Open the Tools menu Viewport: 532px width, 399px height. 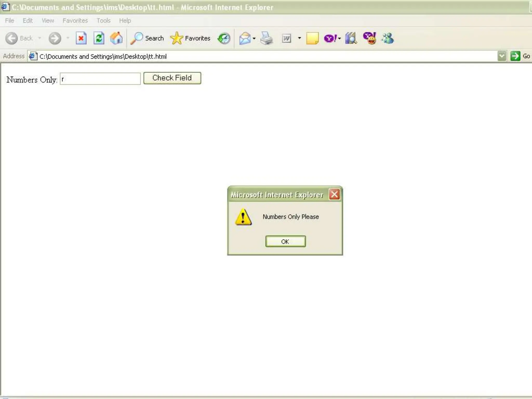point(103,21)
